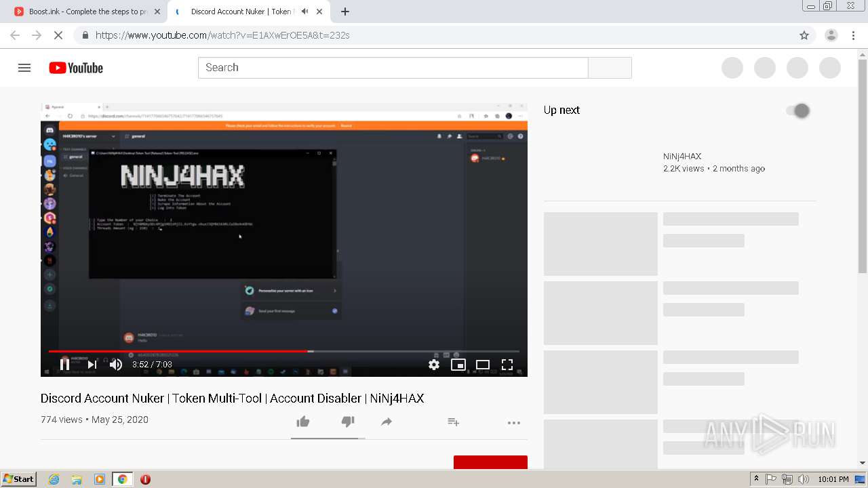This screenshot has height=488, width=868.
Task: Click the page vertical scrollbar
Action: click(x=863, y=166)
